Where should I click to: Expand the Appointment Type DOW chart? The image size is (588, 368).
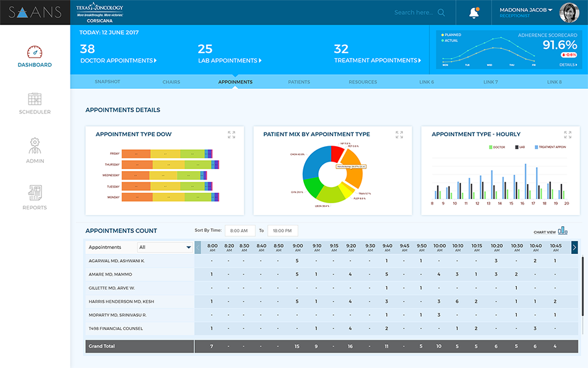(x=231, y=134)
